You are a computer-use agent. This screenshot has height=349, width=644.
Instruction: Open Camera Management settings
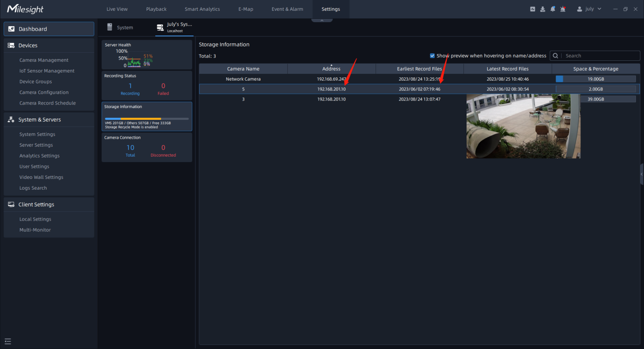point(44,59)
